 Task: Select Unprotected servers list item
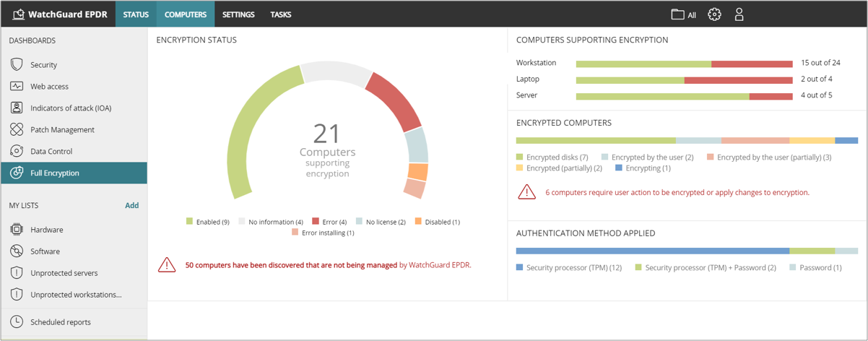tap(64, 273)
